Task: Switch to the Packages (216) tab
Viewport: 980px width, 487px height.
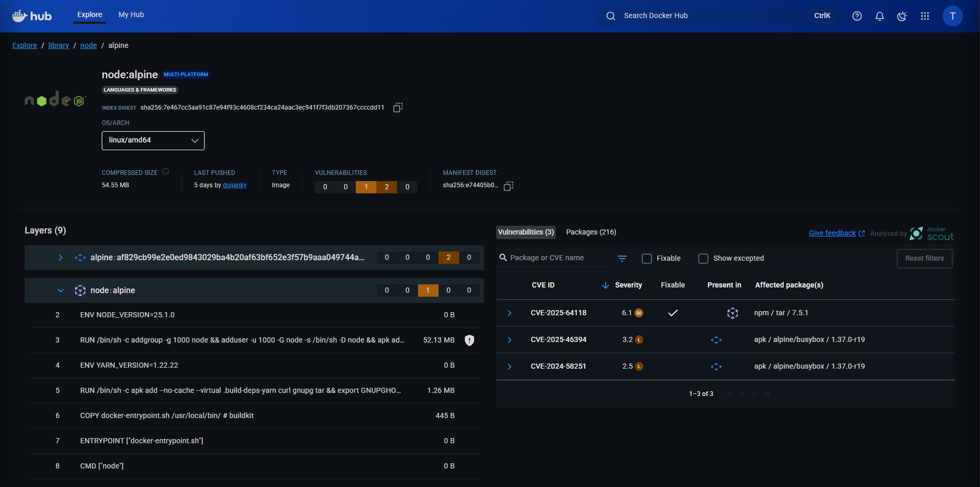Action: click(591, 232)
